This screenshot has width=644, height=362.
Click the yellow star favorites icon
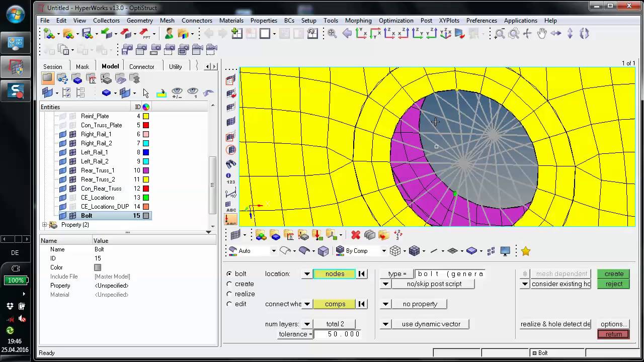(526, 251)
